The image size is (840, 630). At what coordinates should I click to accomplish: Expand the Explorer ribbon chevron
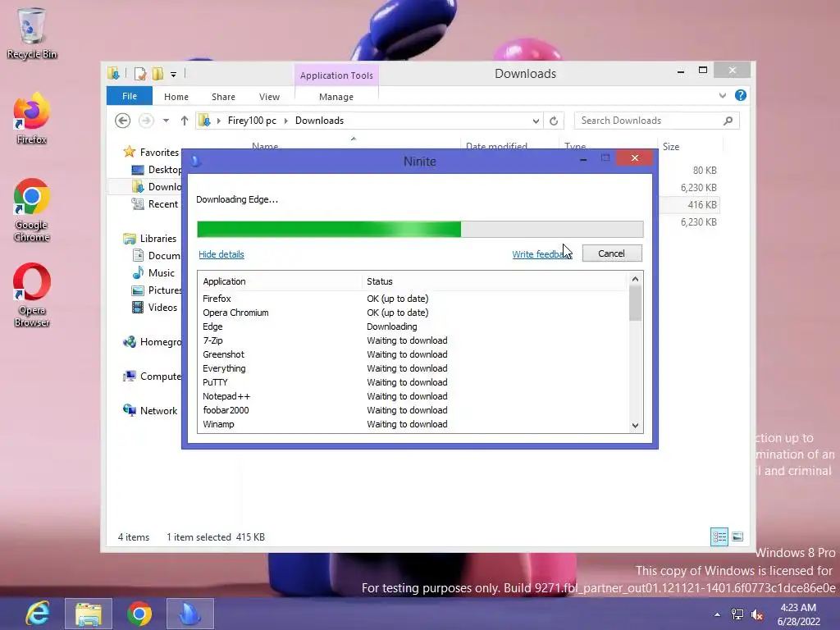pyautogui.click(x=723, y=95)
